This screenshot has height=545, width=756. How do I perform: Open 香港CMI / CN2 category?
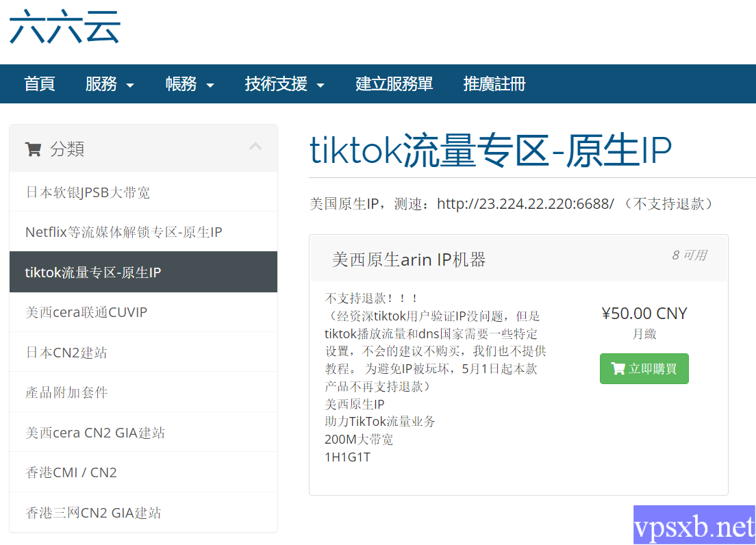click(x=71, y=472)
